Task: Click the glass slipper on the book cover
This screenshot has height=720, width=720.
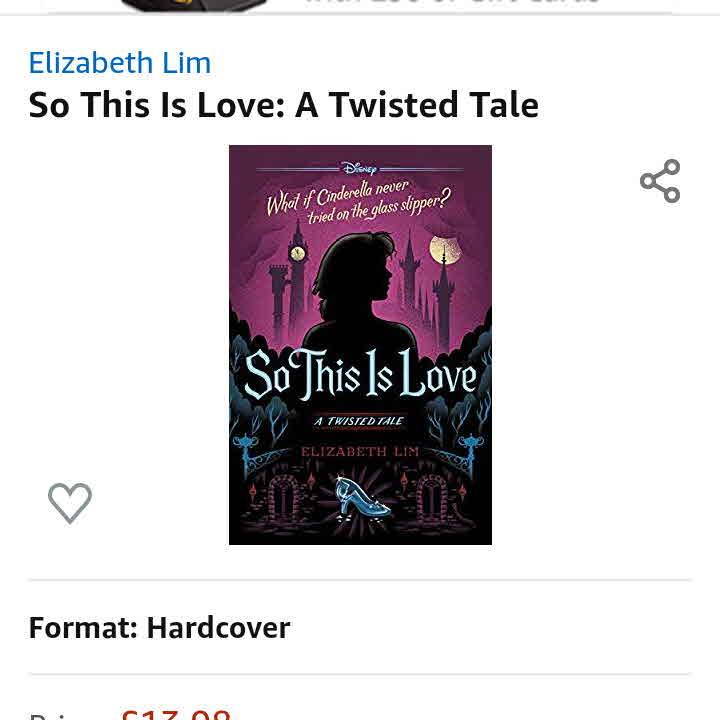Action: pos(361,499)
